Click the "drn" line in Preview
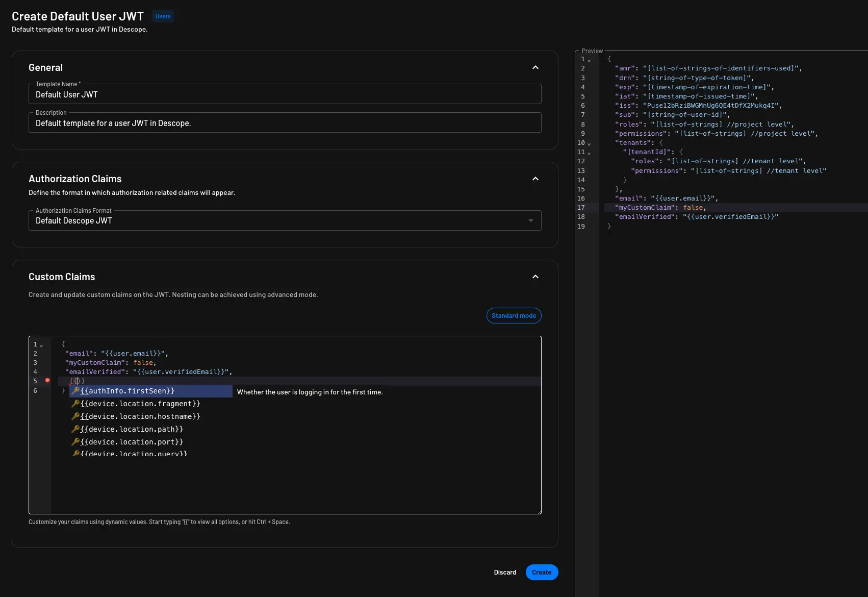Screen dimensions: 868x597 coord(684,78)
